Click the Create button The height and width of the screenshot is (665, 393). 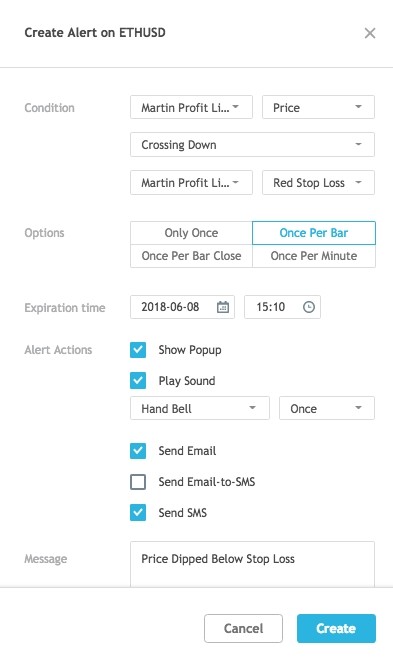tap(336, 628)
